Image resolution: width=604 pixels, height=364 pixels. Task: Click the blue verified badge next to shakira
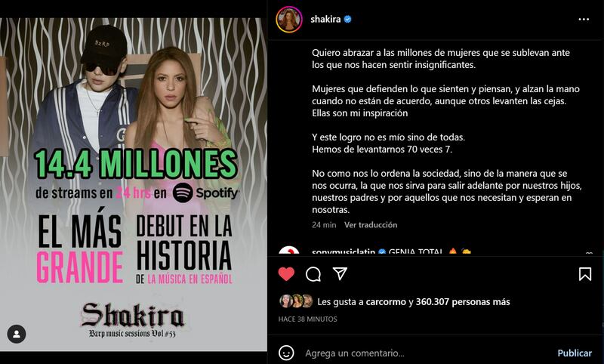[347, 20]
